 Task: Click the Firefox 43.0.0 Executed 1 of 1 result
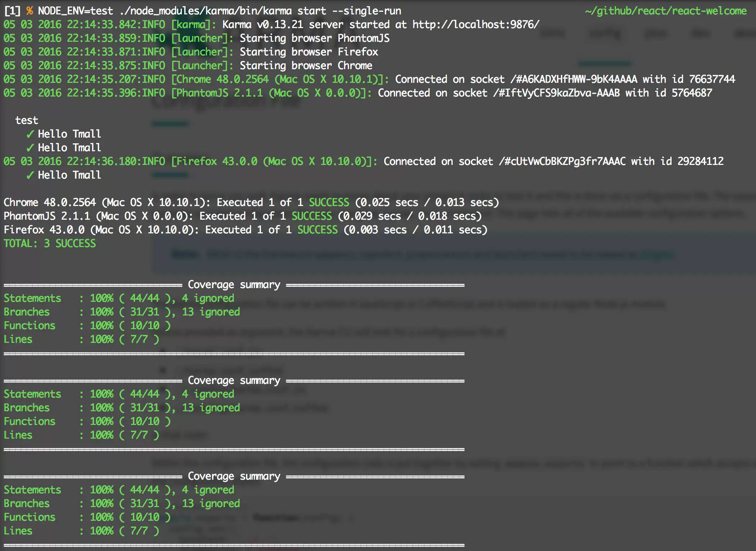coord(246,230)
